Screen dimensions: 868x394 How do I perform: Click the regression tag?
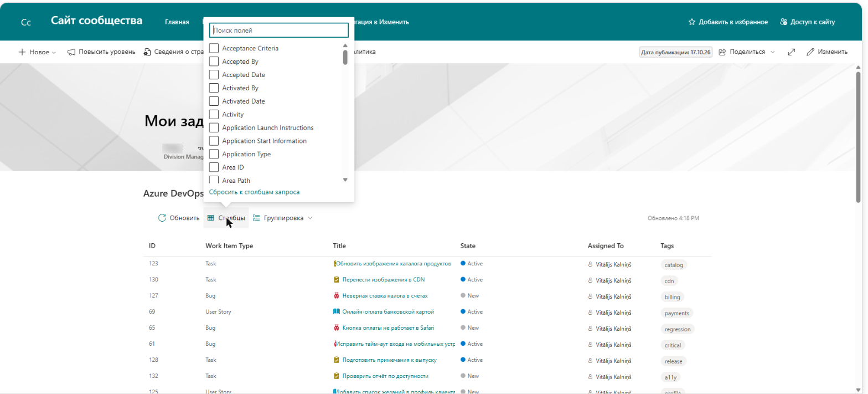(678, 329)
